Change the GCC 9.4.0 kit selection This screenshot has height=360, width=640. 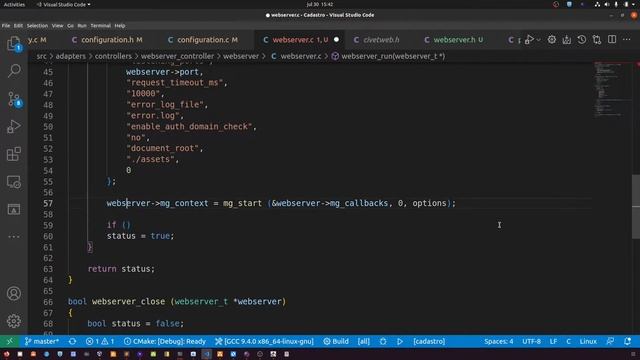[264, 341]
